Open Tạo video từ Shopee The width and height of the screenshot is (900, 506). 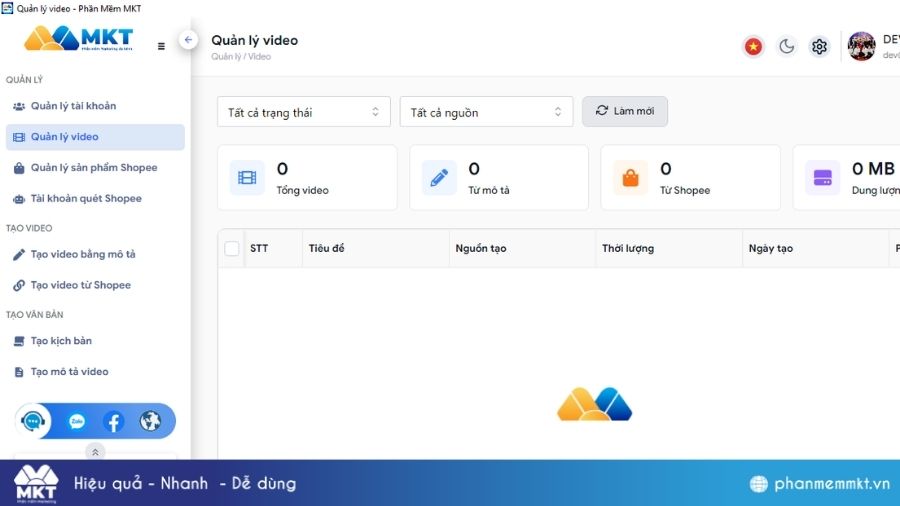(x=95, y=285)
